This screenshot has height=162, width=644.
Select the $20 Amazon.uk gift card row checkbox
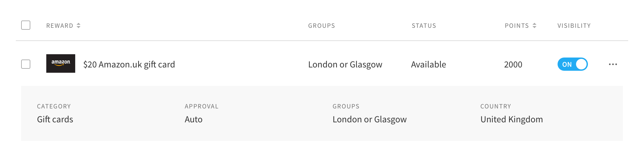point(26,64)
